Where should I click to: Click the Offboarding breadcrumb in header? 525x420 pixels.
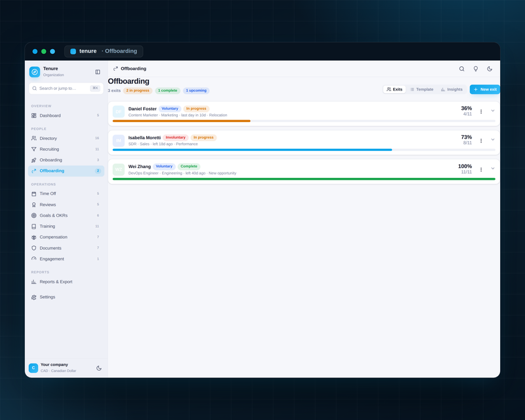click(x=133, y=69)
